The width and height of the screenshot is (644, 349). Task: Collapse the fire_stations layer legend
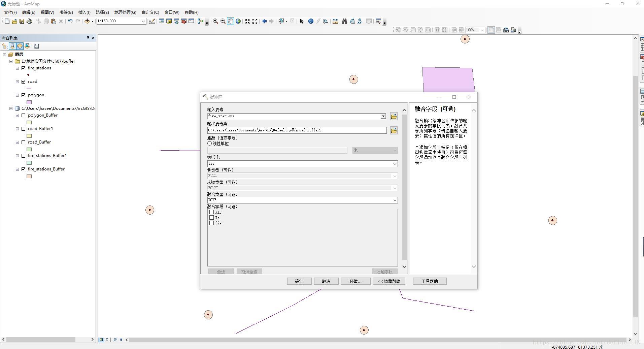tap(18, 68)
